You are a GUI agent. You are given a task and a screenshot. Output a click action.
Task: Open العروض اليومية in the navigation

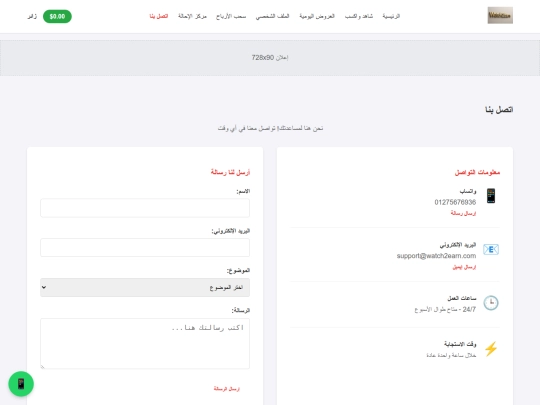(x=317, y=16)
